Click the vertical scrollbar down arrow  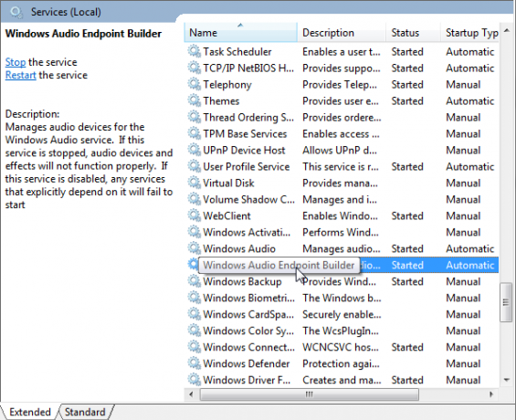507,380
